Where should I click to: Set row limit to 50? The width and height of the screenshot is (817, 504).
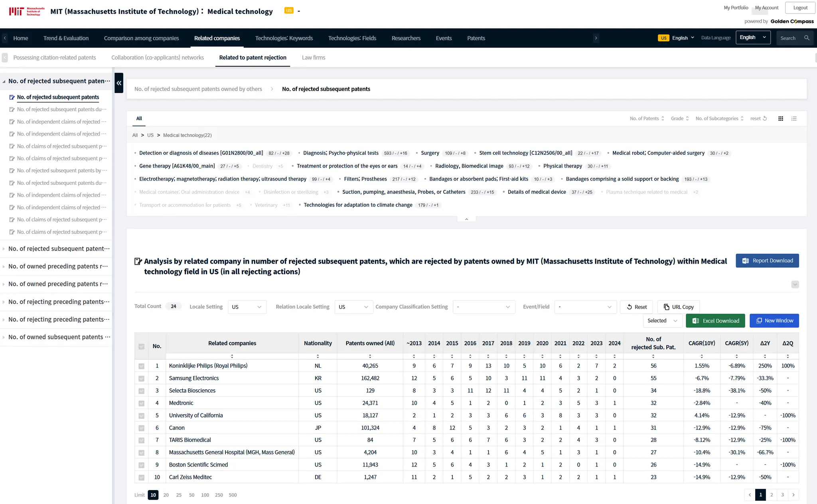(191, 495)
